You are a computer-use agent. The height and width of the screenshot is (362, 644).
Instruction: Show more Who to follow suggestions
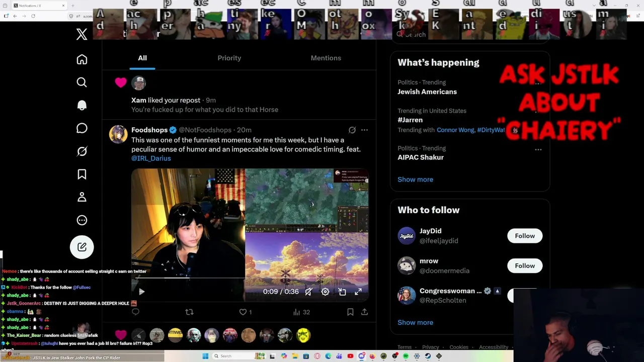pos(415,323)
